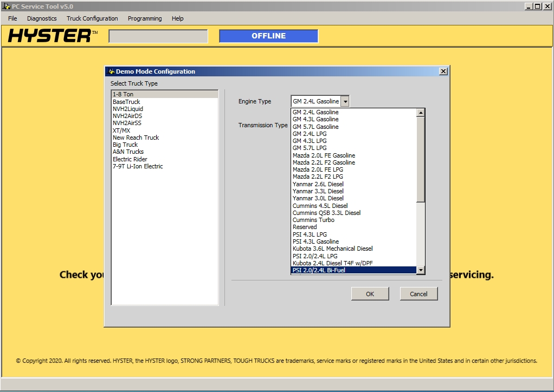Select Cummins 4.5L Diesel engine
554x392 pixels.
point(319,205)
